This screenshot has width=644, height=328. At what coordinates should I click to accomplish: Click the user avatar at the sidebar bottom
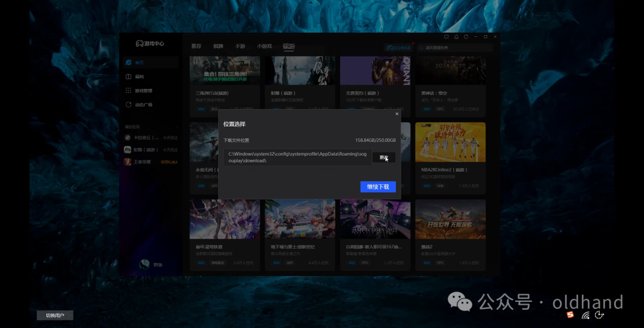(x=144, y=264)
